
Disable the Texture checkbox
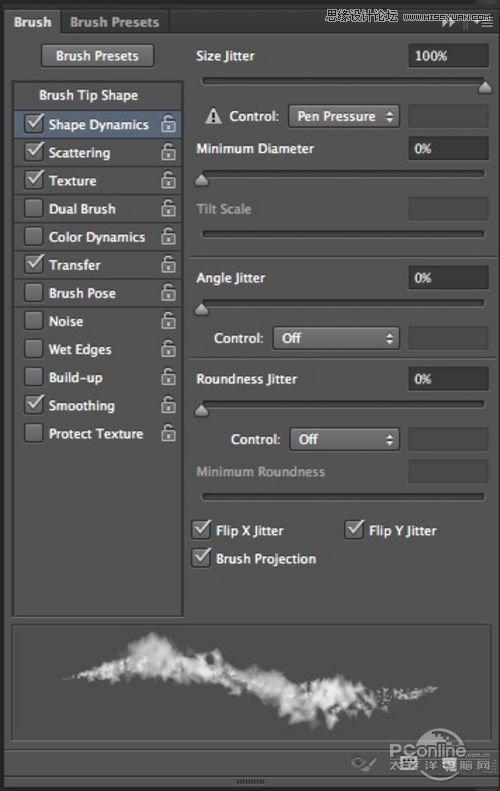(x=34, y=180)
